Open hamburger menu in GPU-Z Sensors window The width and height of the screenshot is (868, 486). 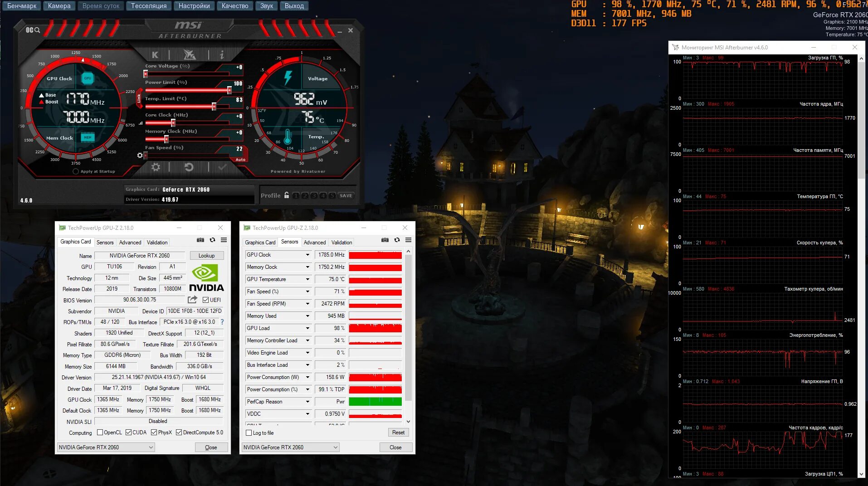(408, 240)
